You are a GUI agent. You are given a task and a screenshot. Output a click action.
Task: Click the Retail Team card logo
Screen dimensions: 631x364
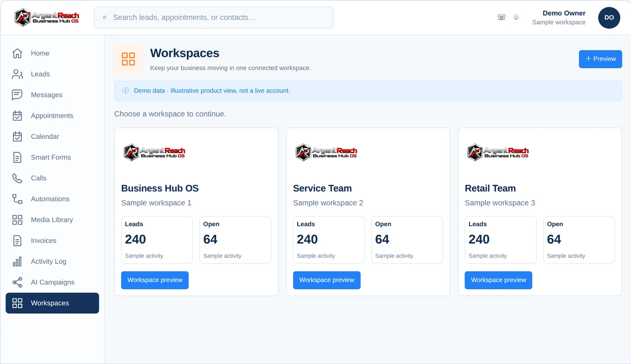[498, 152]
